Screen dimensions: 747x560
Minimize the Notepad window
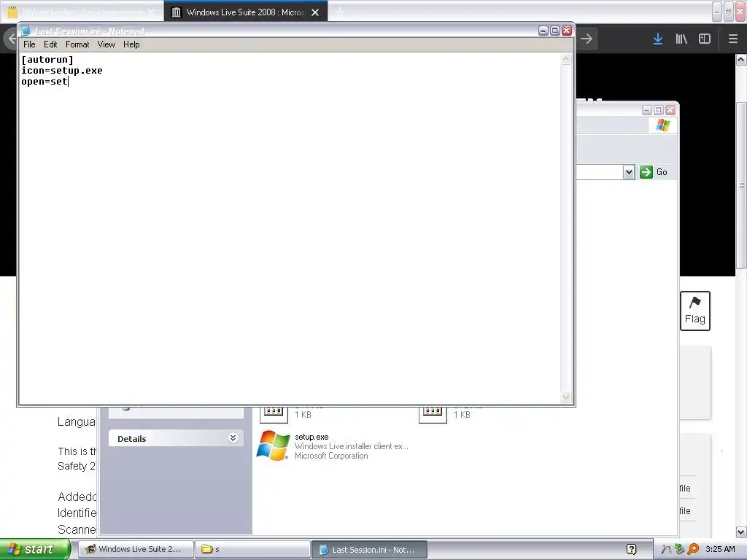click(x=543, y=31)
